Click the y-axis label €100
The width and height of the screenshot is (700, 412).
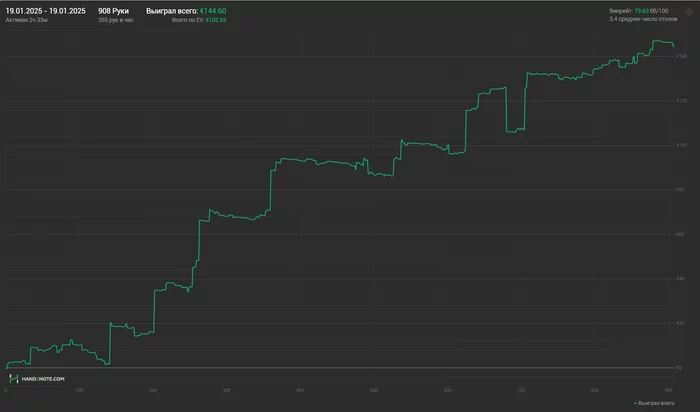pos(681,146)
